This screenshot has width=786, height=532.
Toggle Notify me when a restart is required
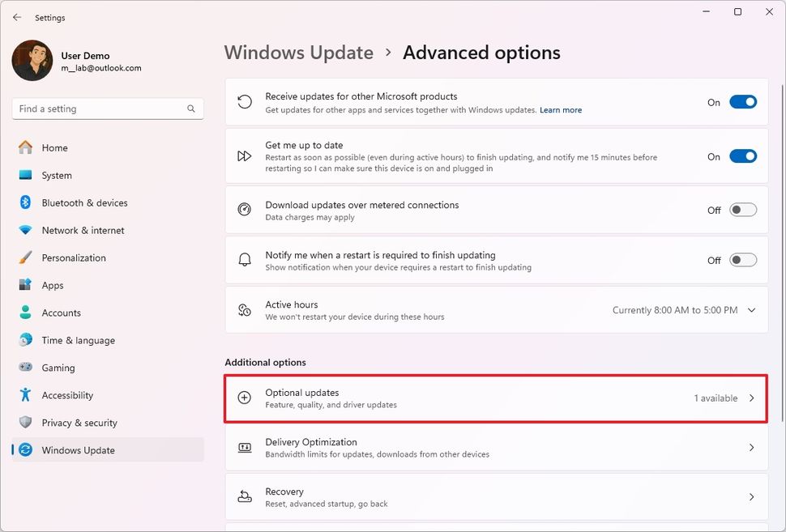coord(742,260)
